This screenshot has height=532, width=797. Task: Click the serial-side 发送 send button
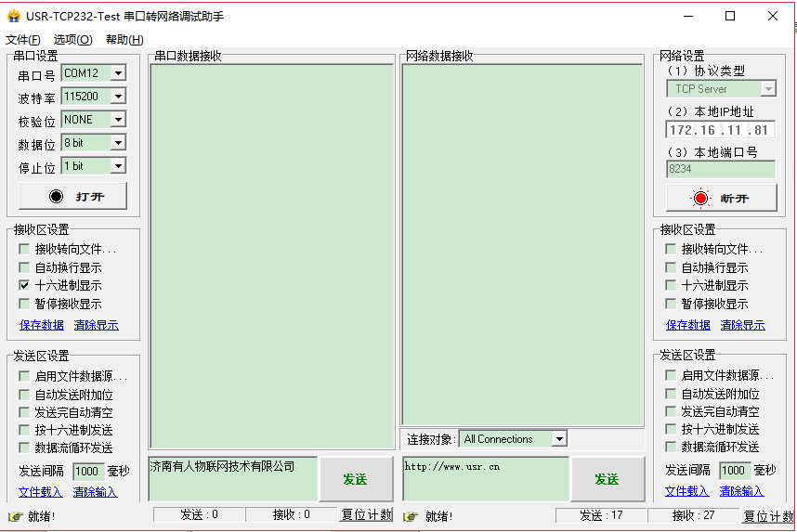point(355,479)
